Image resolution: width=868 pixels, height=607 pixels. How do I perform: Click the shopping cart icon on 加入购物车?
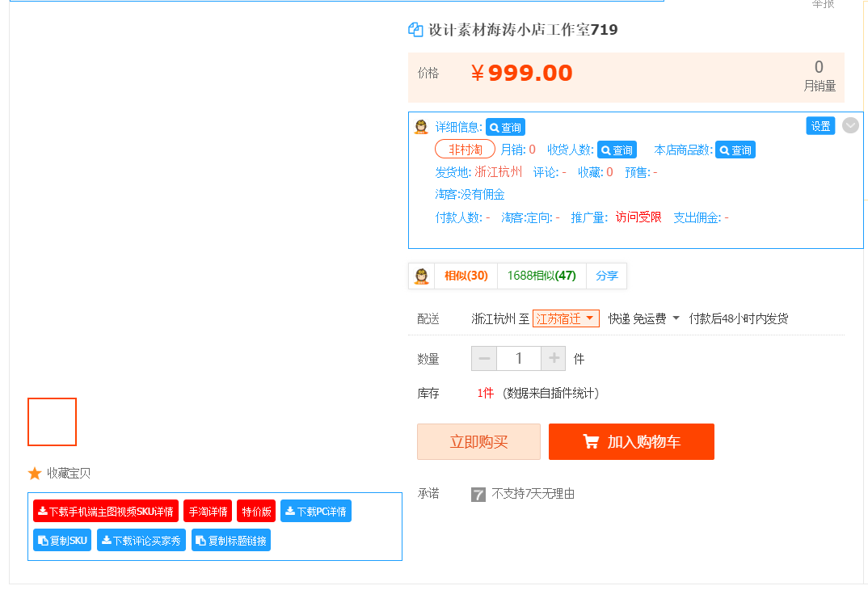coord(591,441)
